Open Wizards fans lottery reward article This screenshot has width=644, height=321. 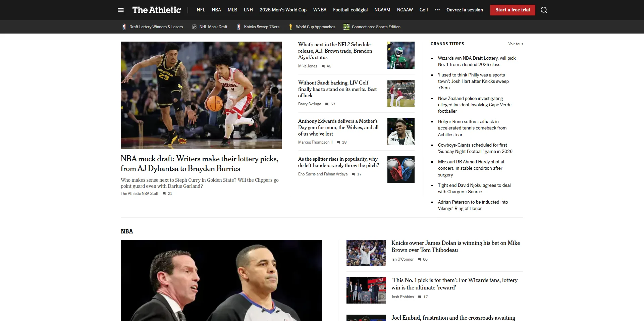[454, 284]
